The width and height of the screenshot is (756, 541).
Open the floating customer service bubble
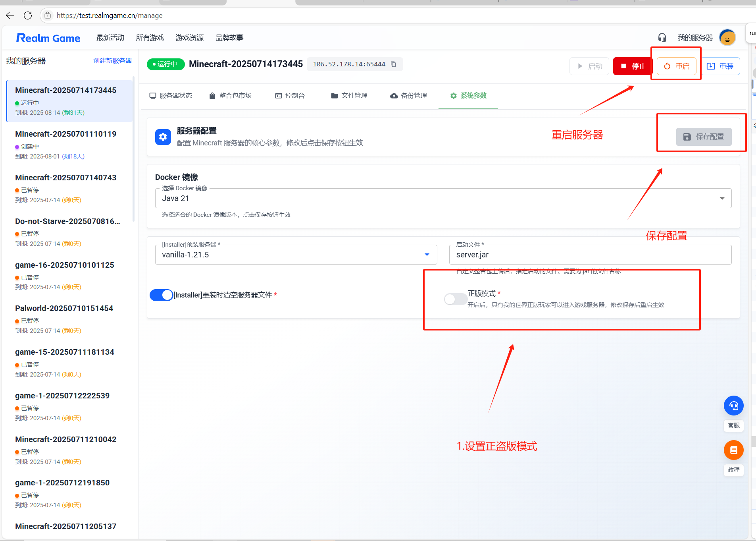734,406
